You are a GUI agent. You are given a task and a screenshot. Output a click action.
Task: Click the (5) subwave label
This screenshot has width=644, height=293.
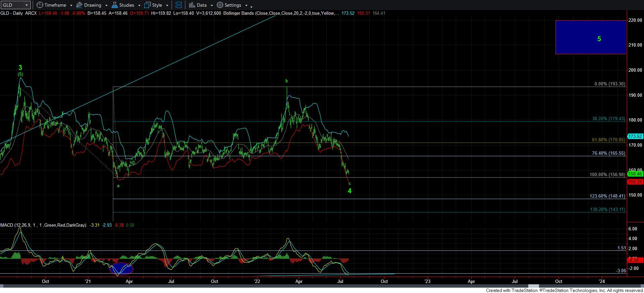click(20, 74)
